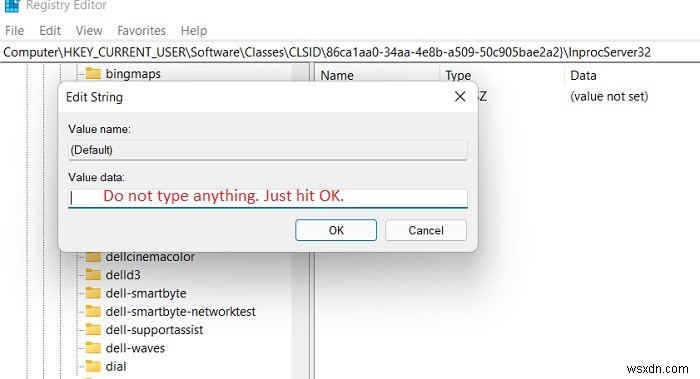Select delld3 key in the tree

click(x=123, y=275)
